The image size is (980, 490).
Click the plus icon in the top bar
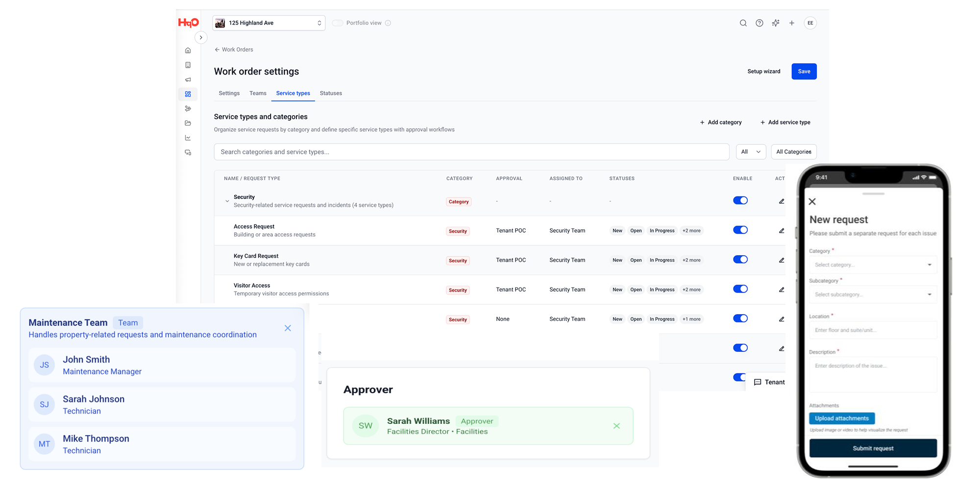click(x=792, y=23)
